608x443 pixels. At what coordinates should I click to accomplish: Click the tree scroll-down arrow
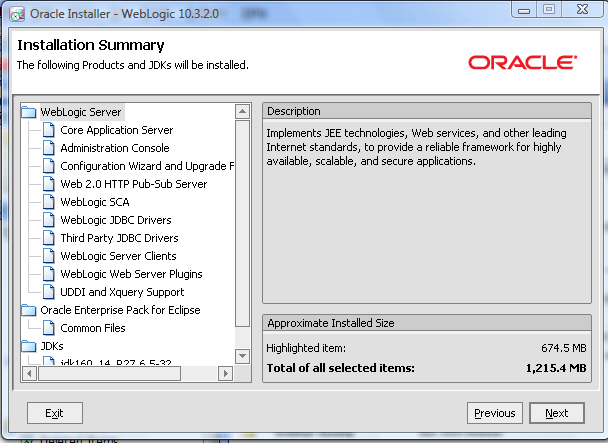242,356
